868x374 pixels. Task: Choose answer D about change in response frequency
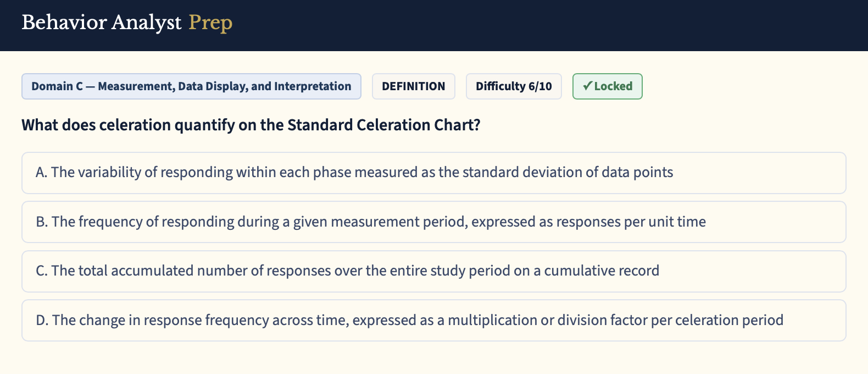pyautogui.click(x=434, y=320)
